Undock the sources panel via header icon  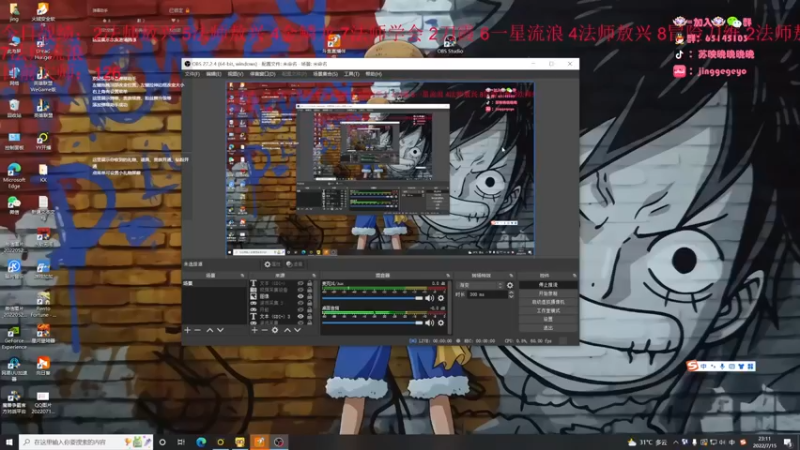(x=314, y=276)
